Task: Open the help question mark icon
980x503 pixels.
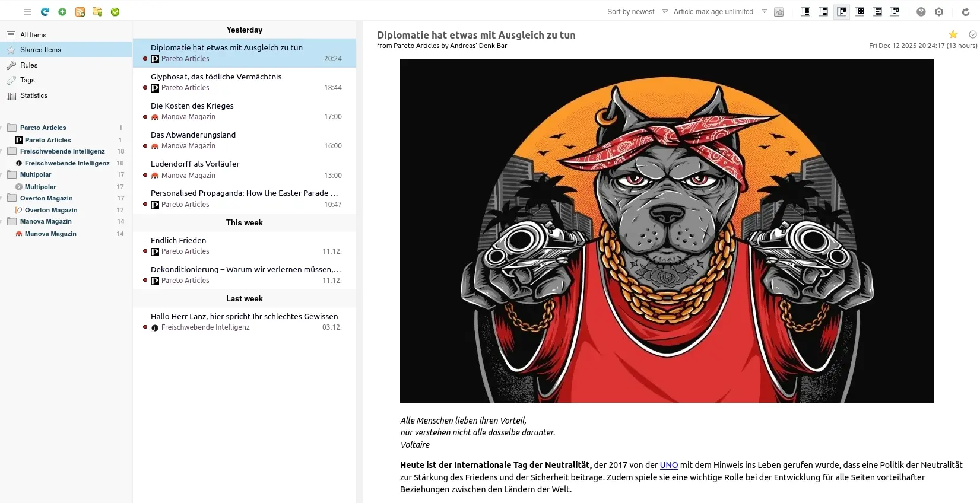Action: pos(921,12)
